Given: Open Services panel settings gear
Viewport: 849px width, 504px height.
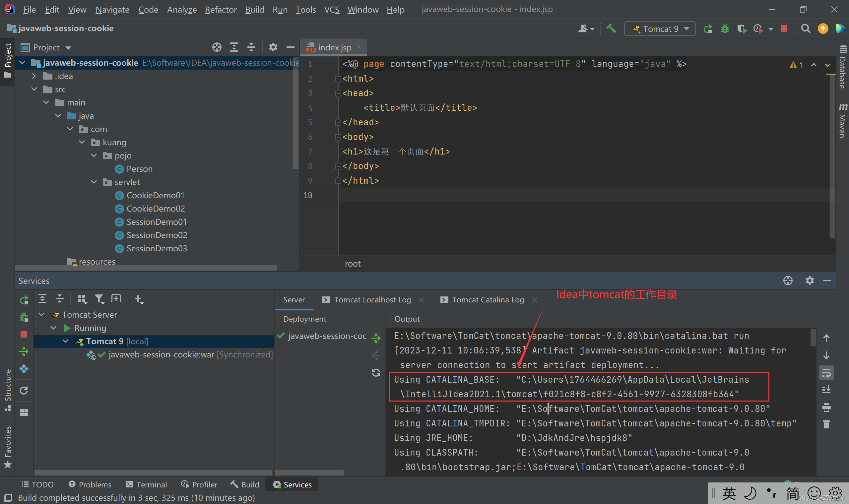Looking at the screenshot, I should coord(810,281).
